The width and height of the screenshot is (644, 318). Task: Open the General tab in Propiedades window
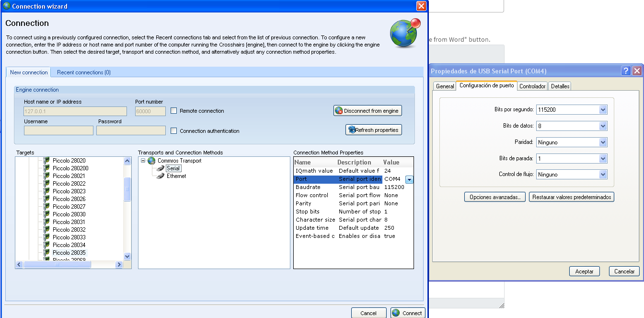[445, 86]
